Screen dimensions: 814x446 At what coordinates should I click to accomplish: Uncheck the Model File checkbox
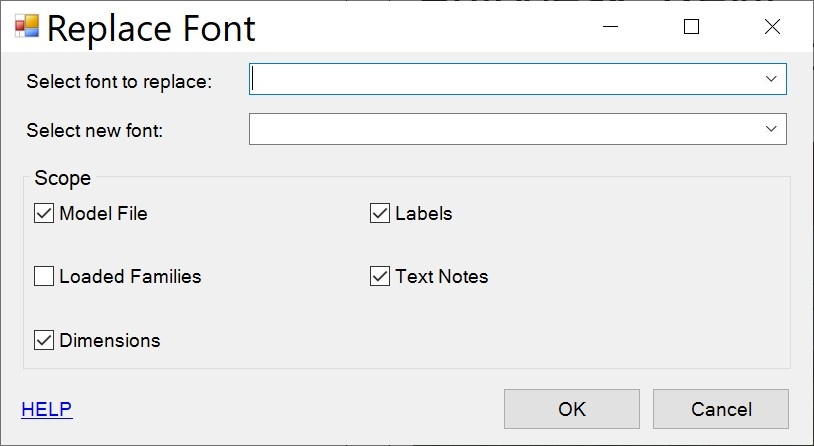[x=44, y=213]
